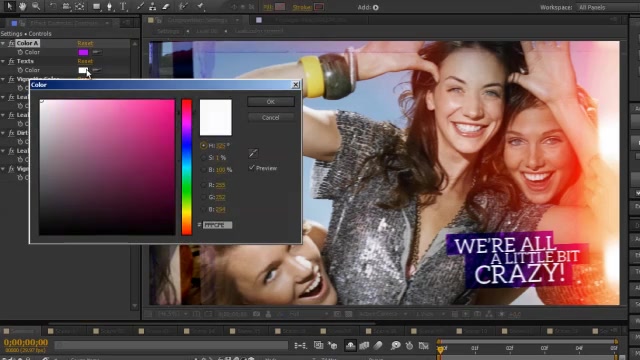Select the G green radio button
The image size is (640, 360).
[x=203, y=197]
